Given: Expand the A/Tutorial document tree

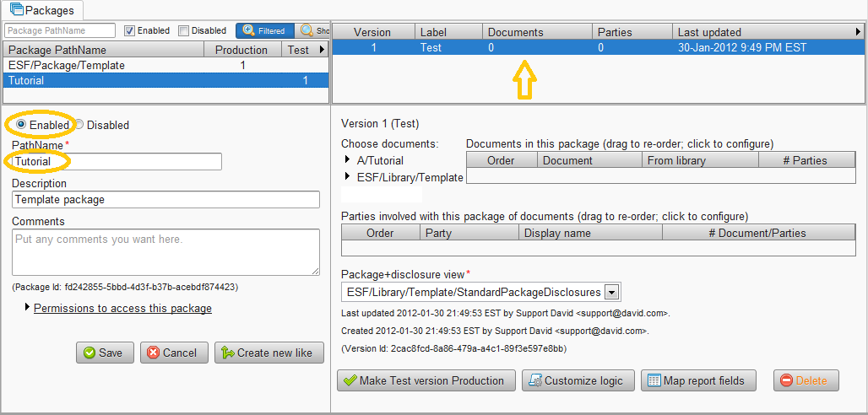Looking at the screenshot, I should pos(348,160).
